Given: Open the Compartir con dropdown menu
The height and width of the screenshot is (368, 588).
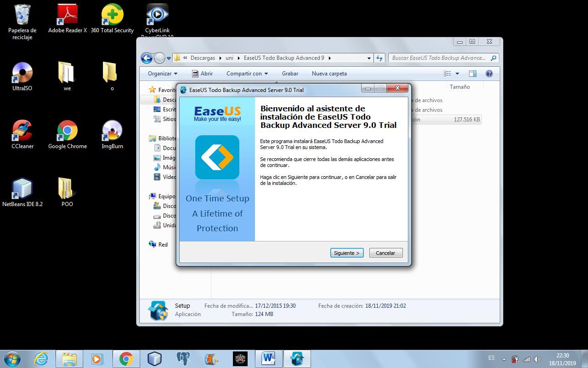Looking at the screenshot, I should pyautogui.click(x=247, y=74).
